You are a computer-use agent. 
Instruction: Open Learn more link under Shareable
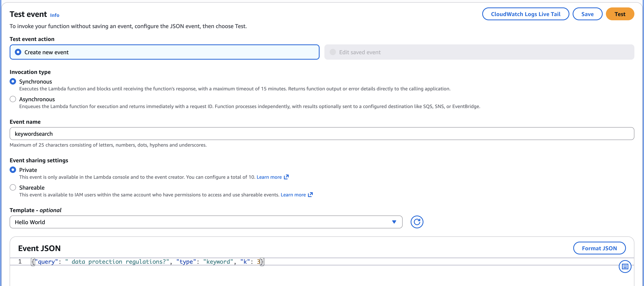coord(293,195)
